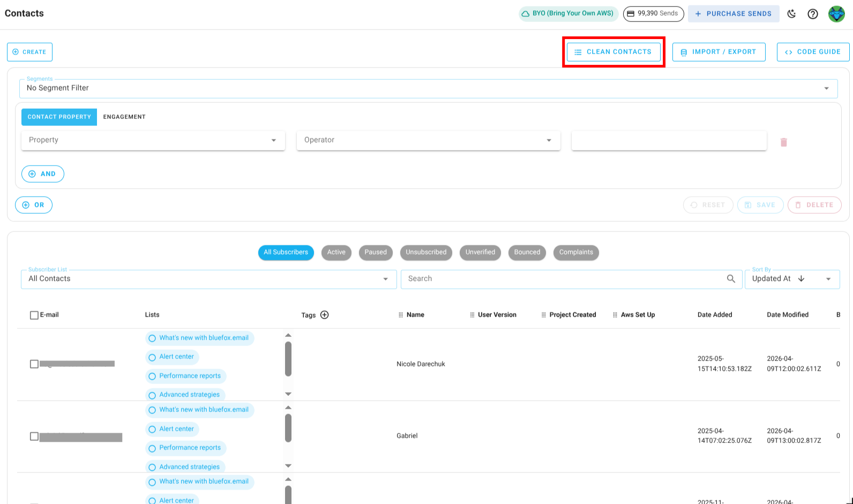This screenshot has height=504, width=853.
Task: Click the Create button
Action: coord(29,52)
